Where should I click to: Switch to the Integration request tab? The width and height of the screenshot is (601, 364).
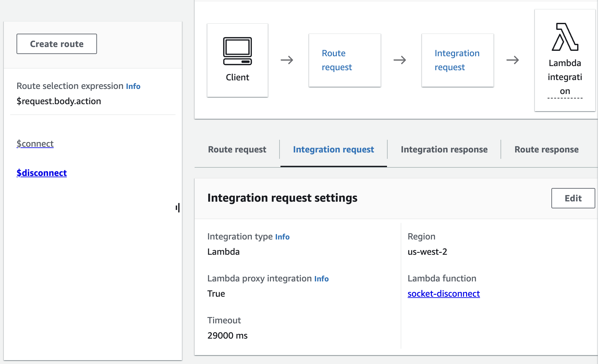coord(333,150)
